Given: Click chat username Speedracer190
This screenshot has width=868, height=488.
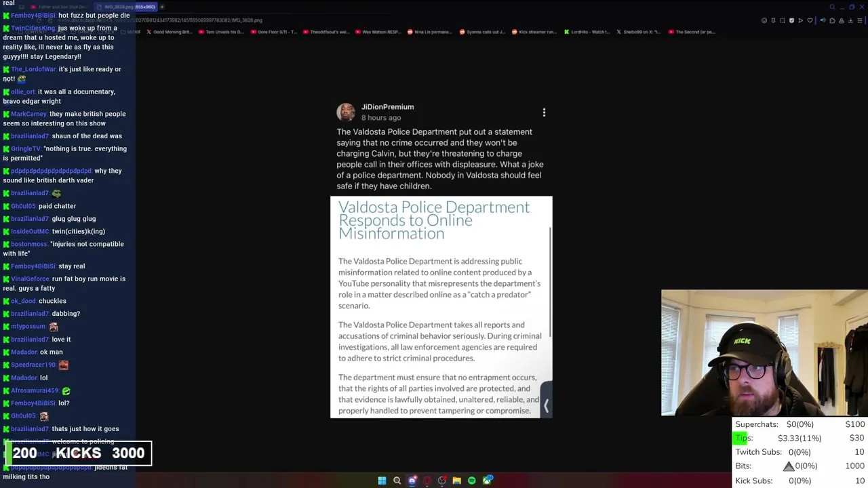Looking at the screenshot, I should [x=33, y=365].
